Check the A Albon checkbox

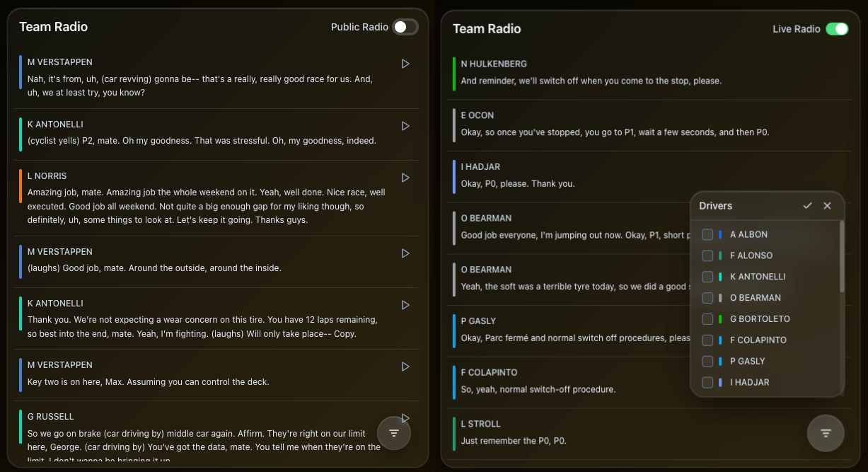click(707, 234)
